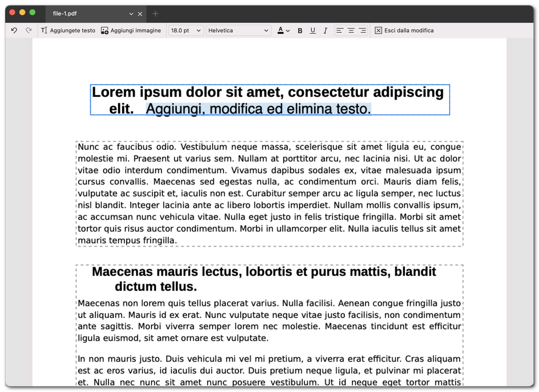Toggle italic formatting
This screenshot has width=539, height=392.
[326, 30]
